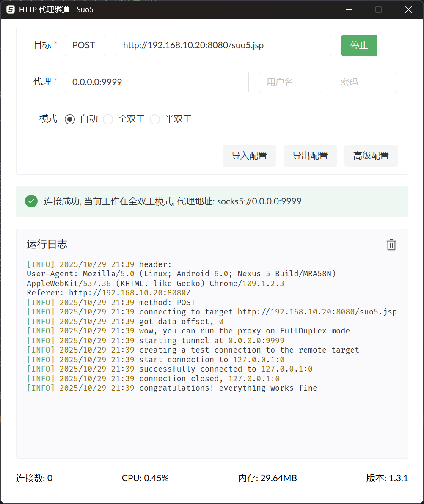Select the 全双工 mode radio button
The height and width of the screenshot is (504, 424).
[108, 119]
